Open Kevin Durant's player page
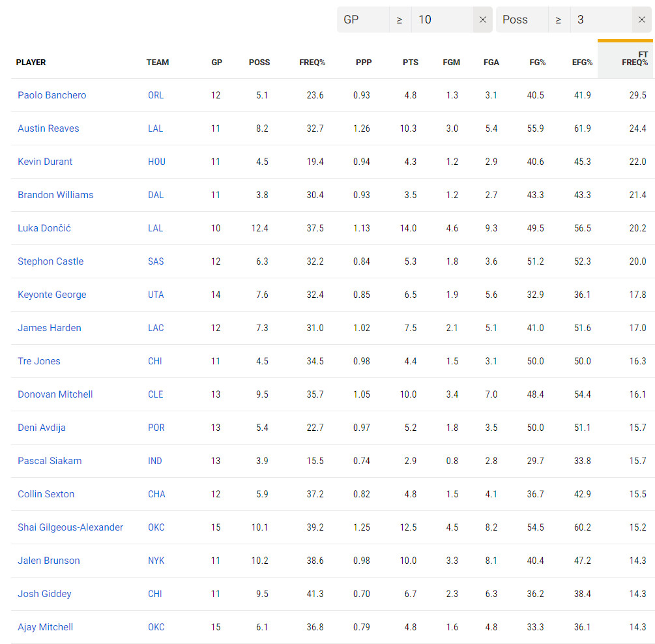The image size is (655, 644). click(45, 162)
